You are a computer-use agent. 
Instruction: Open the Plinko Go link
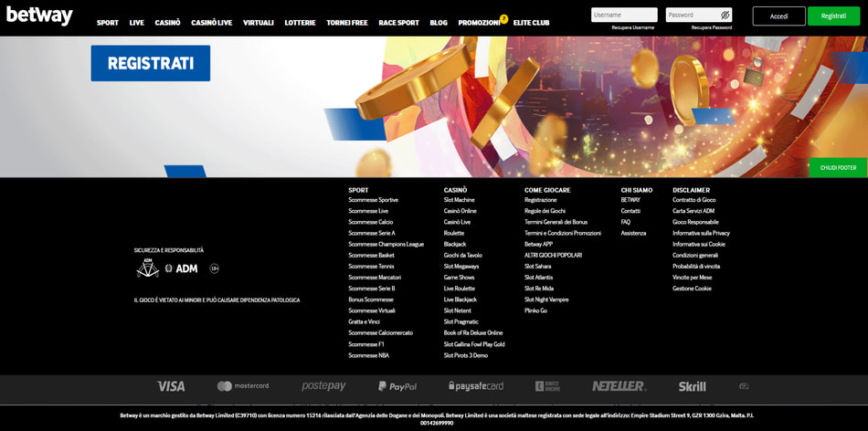(x=535, y=310)
